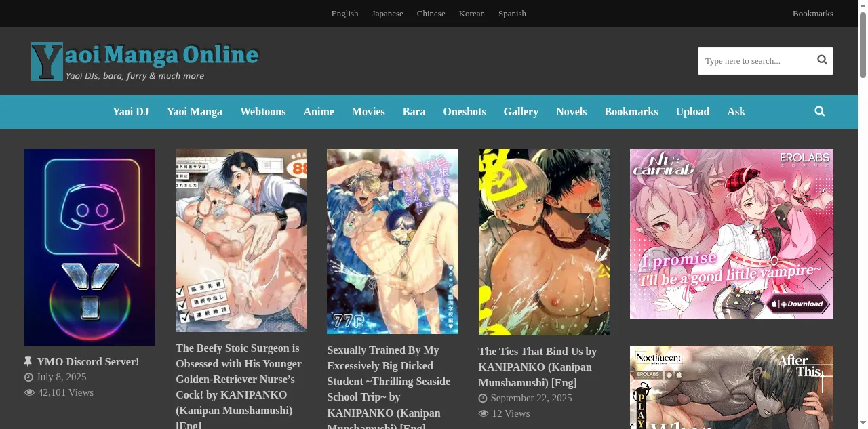The width and height of the screenshot is (868, 429).
Task: Click the clock icon next to September 22, 2025
Action: pos(483,399)
